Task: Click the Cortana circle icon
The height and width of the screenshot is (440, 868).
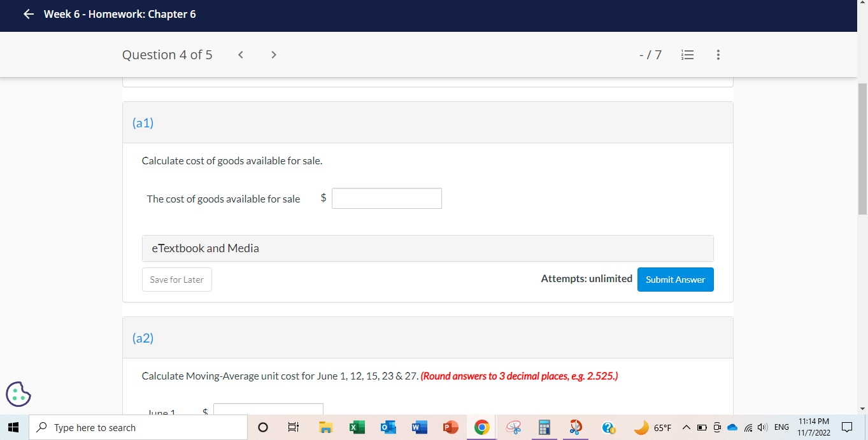Action: click(262, 427)
